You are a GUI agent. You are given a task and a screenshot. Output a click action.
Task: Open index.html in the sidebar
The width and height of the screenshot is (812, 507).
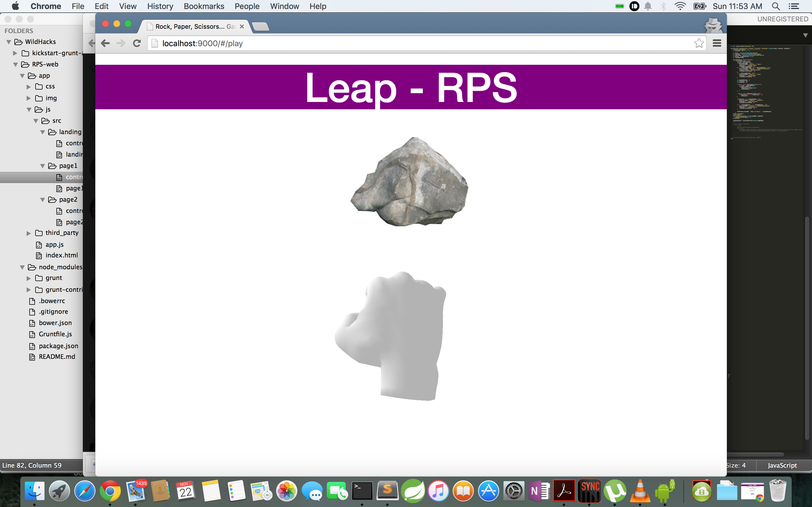[x=61, y=255]
